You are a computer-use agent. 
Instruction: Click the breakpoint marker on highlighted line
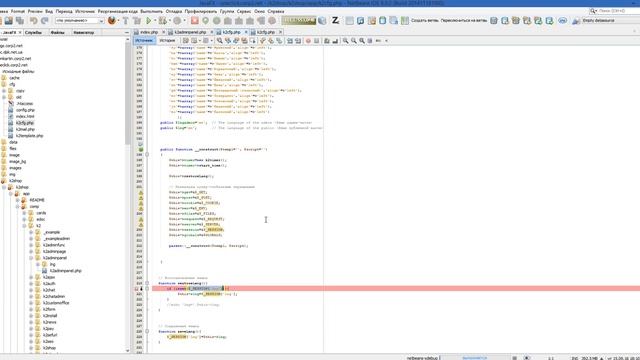pyautogui.click(x=137, y=289)
